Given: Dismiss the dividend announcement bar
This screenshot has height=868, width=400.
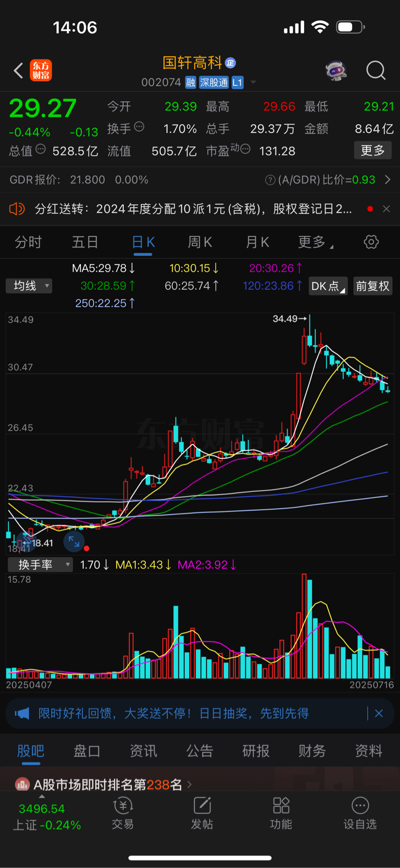Looking at the screenshot, I should [x=386, y=209].
